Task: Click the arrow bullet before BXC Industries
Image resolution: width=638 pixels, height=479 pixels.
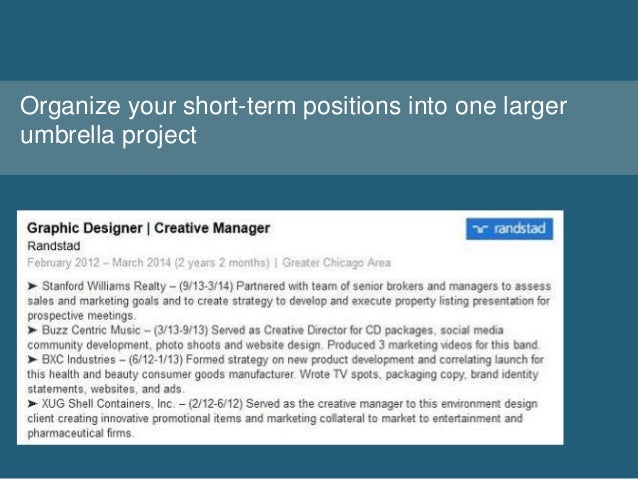Action: click(33, 357)
